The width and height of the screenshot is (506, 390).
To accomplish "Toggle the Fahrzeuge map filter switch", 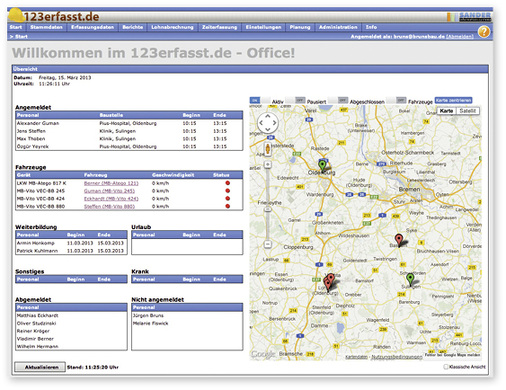I will click(396, 100).
